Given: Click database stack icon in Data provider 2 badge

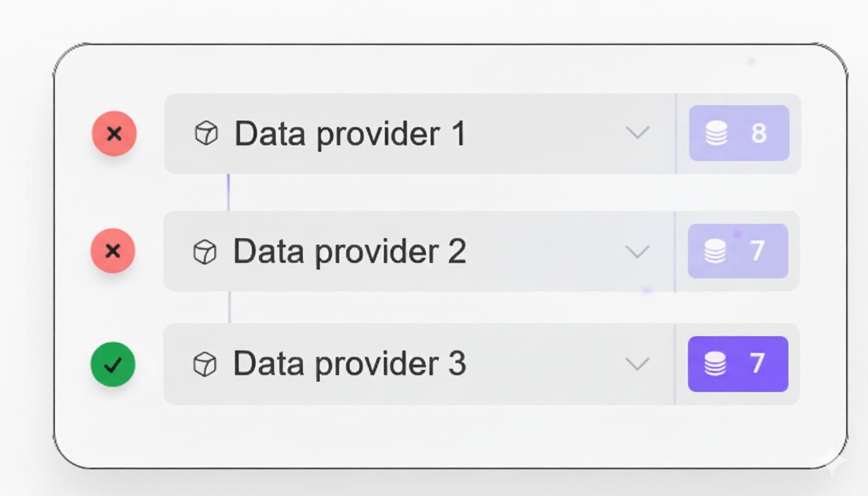Looking at the screenshot, I should pos(715,251).
